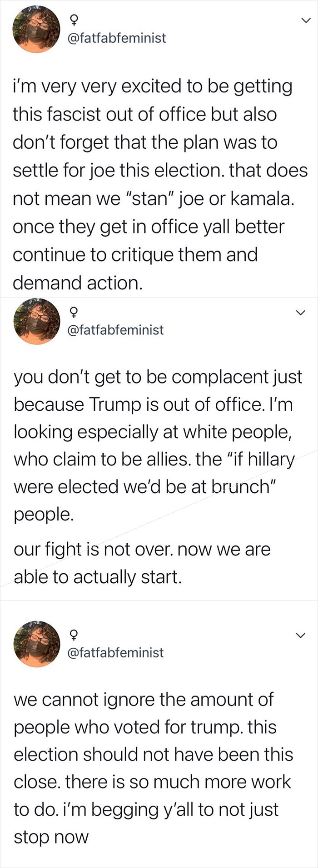Expand the chevron menu on the second tweet
Screen dimensions: 318x868
coord(299,313)
